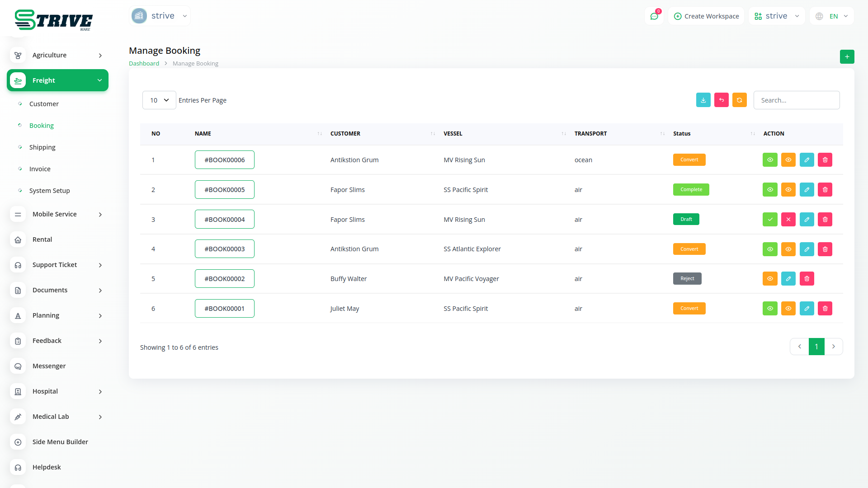Open the entries per page dropdown
The width and height of the screenshot is (868, 488).
tap(159, 100)
